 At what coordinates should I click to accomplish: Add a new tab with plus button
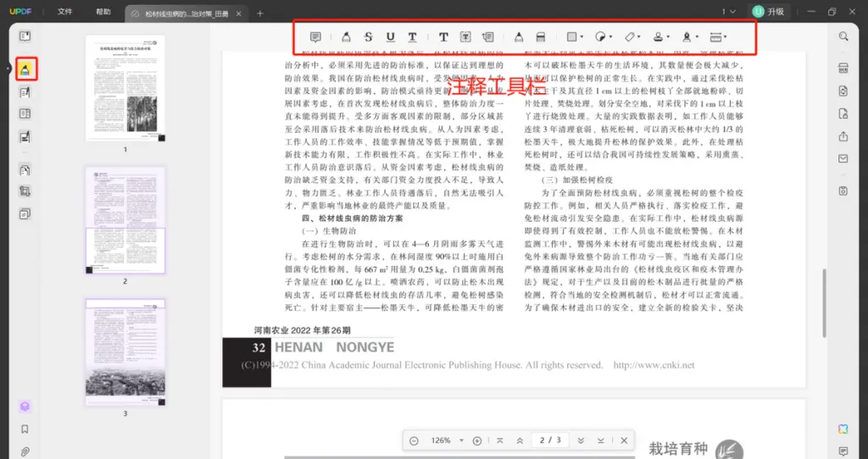(x=260, y=14)
